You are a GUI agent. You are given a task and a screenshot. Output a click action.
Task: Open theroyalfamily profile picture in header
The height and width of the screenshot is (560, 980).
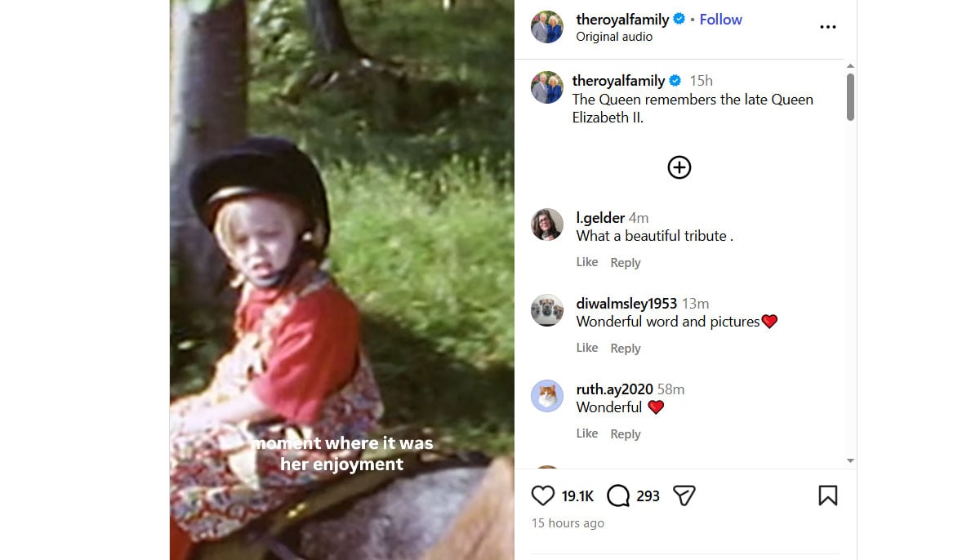pyautogui.click(x=547, y=27)
